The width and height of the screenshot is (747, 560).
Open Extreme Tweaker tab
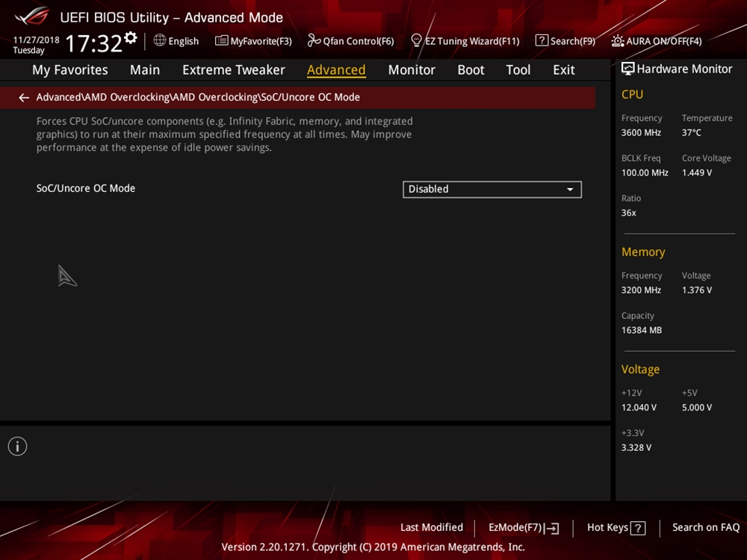point(233,70)
